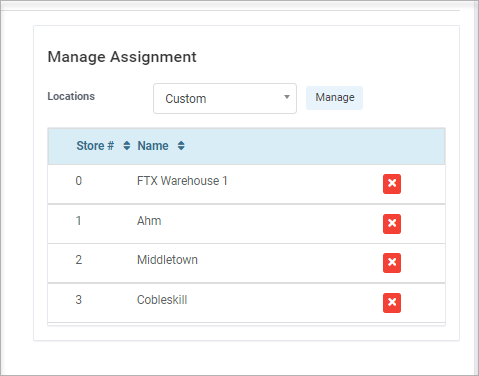Sort by Store # using sort arrows
This screenshot has width=479, height=376.
(x=127, y=146)
